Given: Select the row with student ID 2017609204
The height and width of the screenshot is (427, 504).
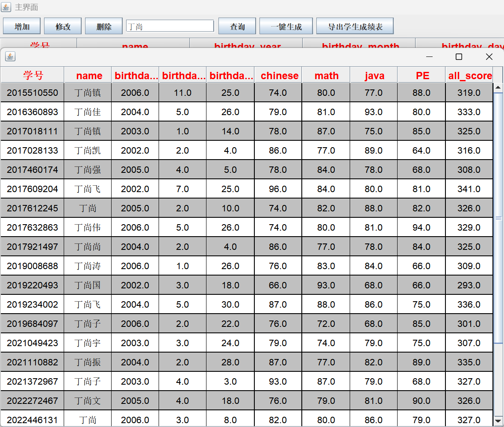Looking at the screenshot, I should point(32,189).
